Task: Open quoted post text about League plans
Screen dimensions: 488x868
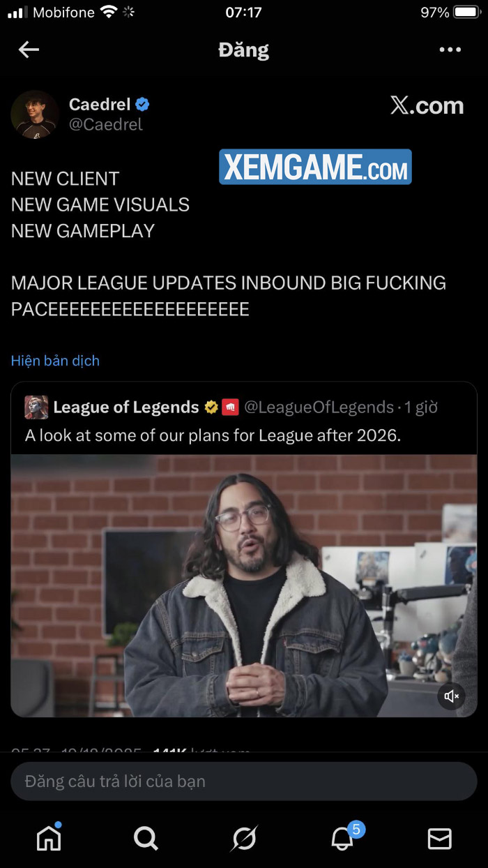Action: pyautogui.click(x=213, y=435)
